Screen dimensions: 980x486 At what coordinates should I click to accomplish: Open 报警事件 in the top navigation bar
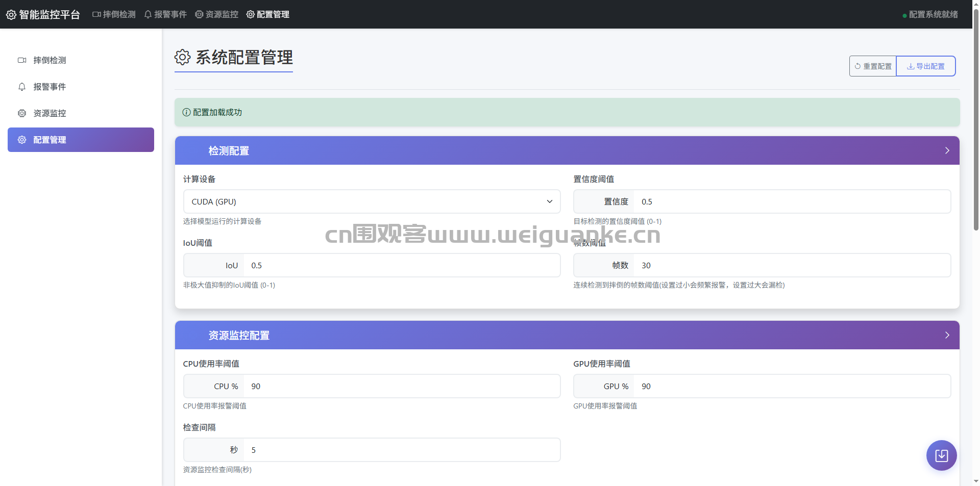(165, 14)
